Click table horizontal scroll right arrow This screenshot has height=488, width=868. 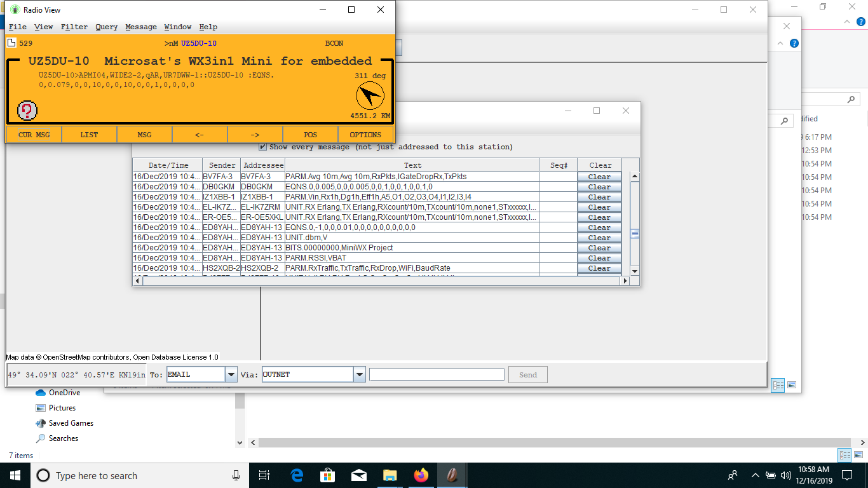625,280
